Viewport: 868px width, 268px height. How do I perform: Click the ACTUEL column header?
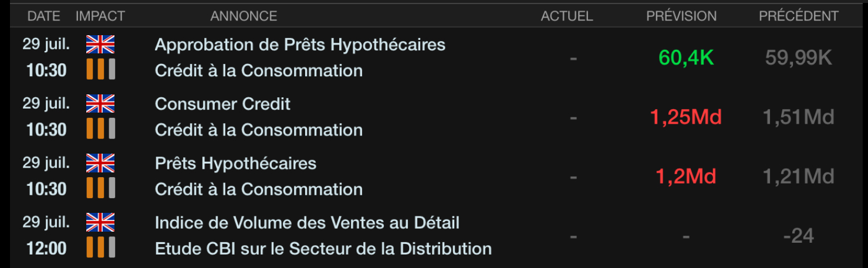[567, 16]
